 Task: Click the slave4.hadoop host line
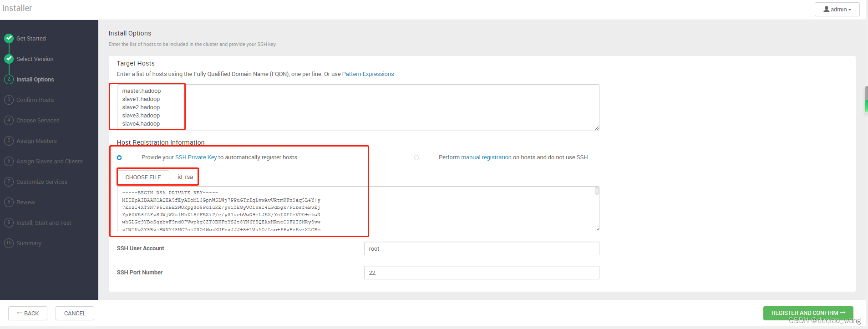[x=141, y=124]
